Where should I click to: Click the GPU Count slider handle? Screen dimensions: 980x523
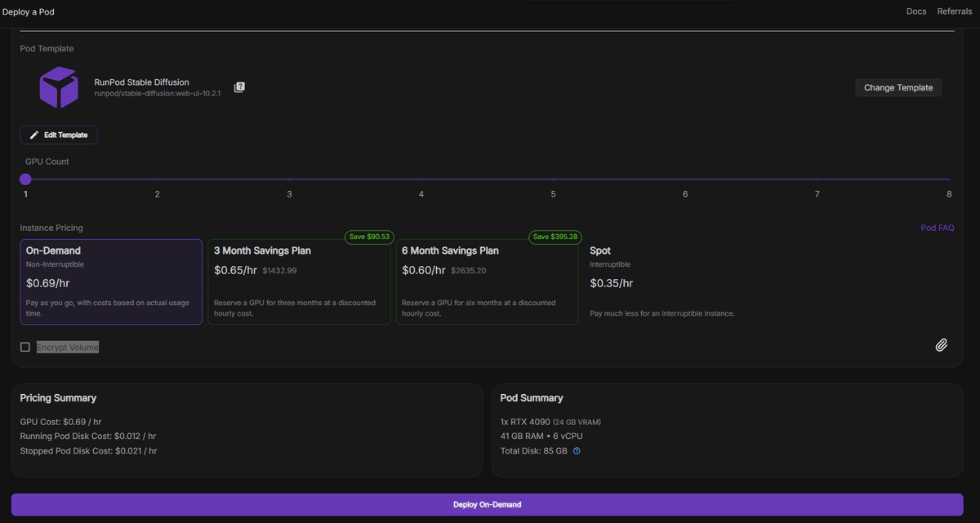pyautogui.click(x=25, y=179)
